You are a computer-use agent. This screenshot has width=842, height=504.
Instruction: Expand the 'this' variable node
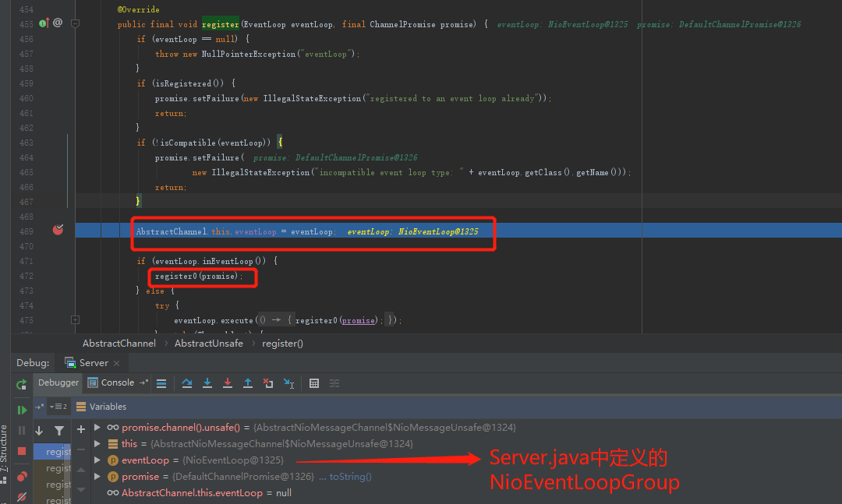tap(97, 443)
